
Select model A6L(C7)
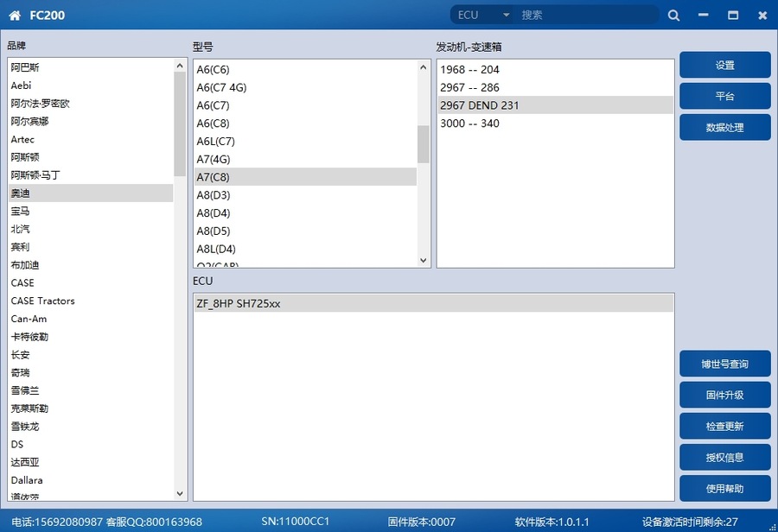click(306, 141)
